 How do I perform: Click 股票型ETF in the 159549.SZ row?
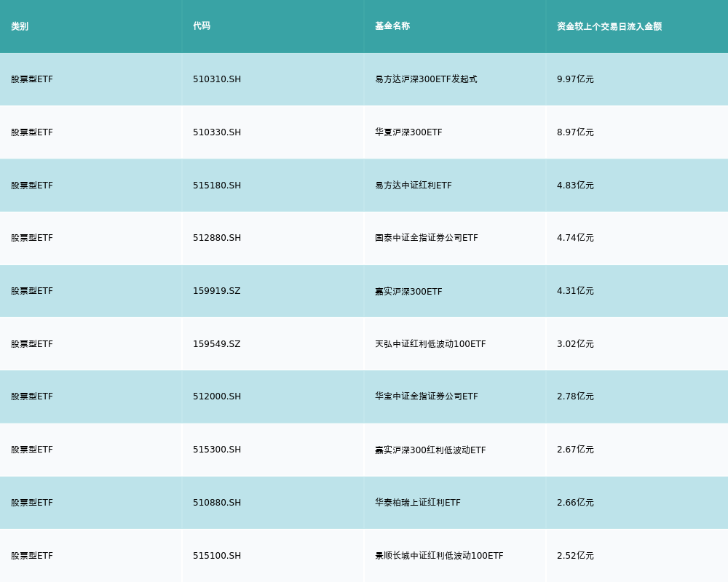click(32, 344)
